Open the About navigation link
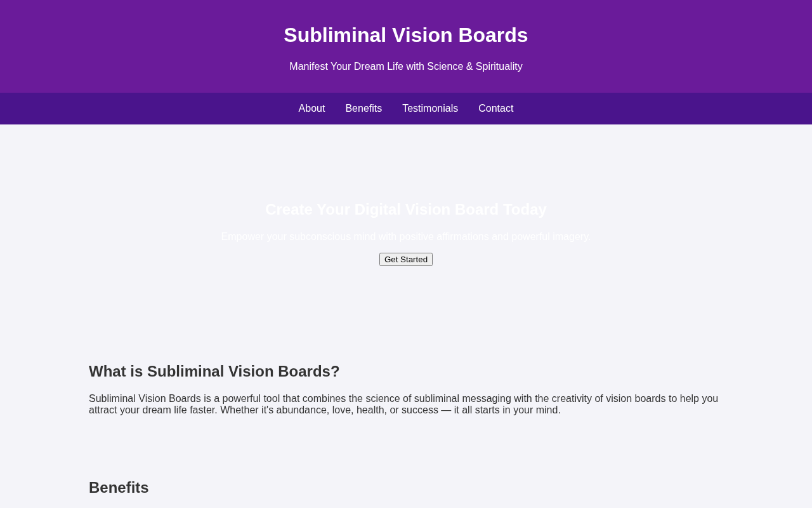This screenshot has height=508, width=812. coord(311,109)
